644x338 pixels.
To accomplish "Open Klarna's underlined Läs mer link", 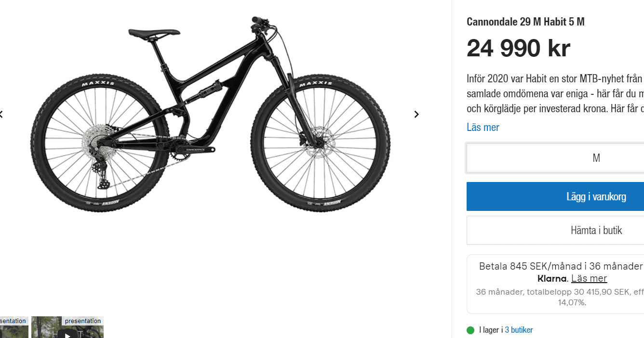I will point(589,278).
